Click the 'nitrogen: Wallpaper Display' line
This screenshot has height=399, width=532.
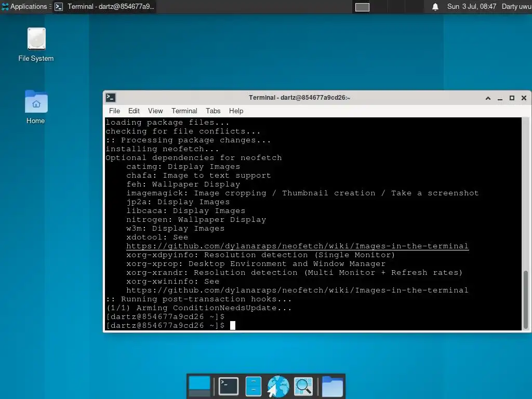196,220
